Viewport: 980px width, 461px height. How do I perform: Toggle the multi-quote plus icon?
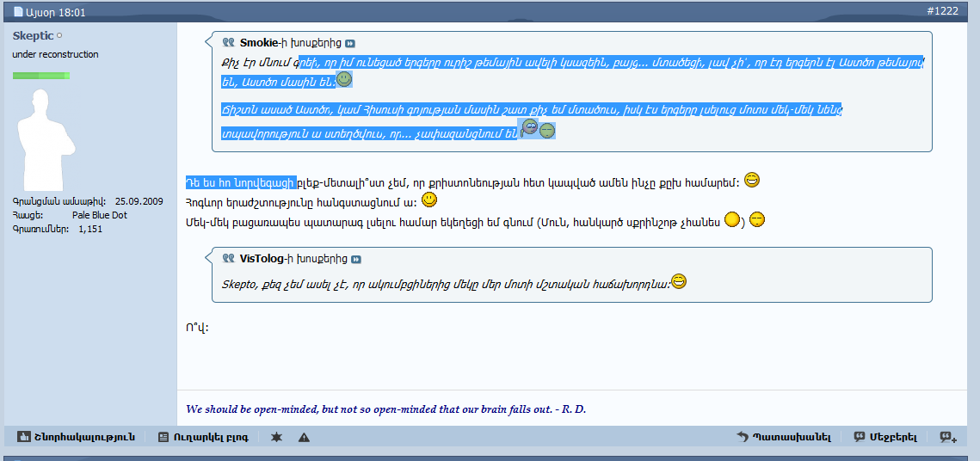948,437
